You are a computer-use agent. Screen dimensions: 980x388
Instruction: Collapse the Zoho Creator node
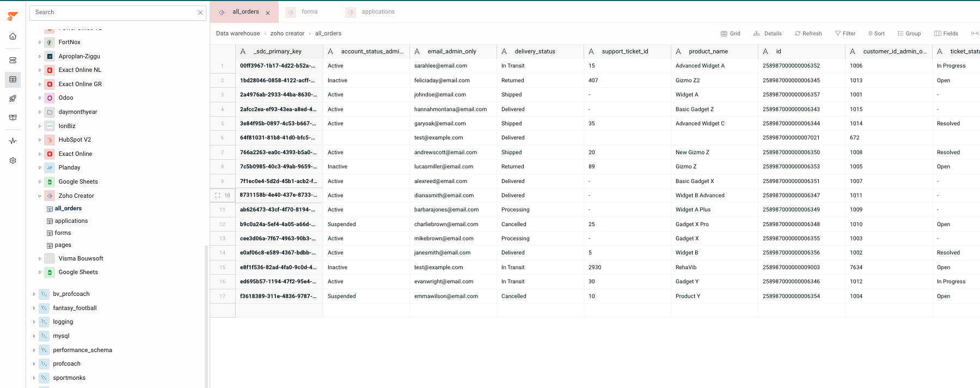[40, 196]
